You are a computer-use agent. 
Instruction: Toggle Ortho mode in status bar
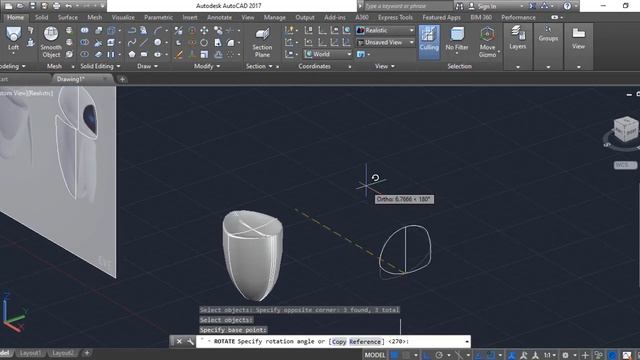pos(427,355)
